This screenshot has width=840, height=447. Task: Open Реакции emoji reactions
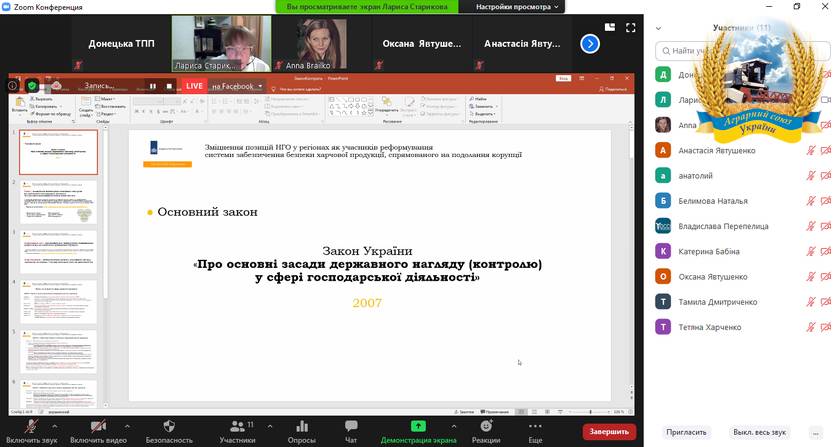pos(486,431)
